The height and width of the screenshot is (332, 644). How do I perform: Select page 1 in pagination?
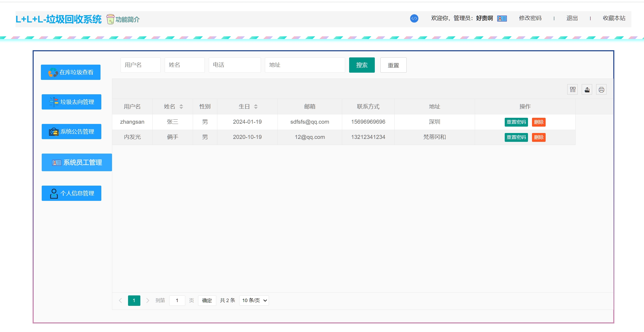tap(134, 300)
